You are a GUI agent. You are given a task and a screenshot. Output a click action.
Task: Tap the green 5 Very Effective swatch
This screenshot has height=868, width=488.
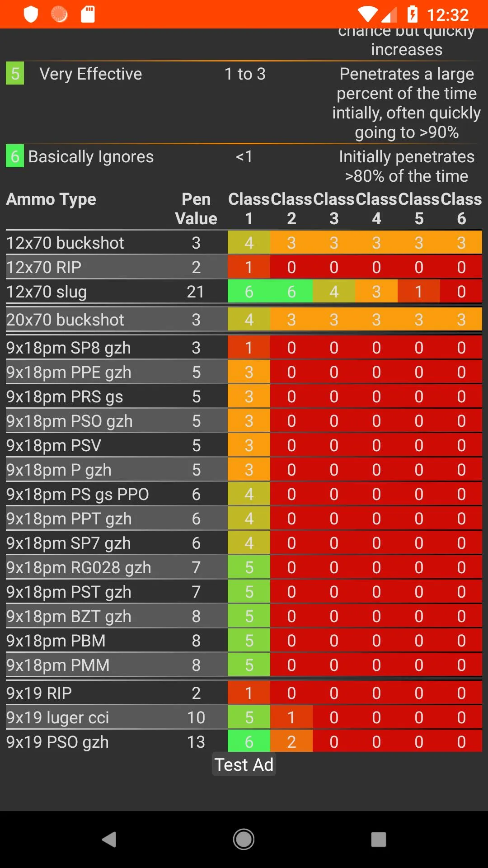point(15,73)
